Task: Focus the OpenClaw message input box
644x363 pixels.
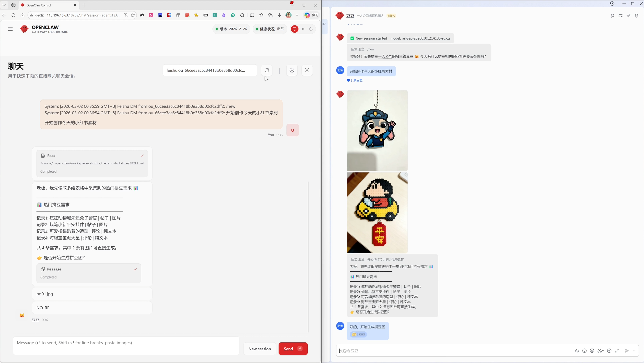Action: 126,346
